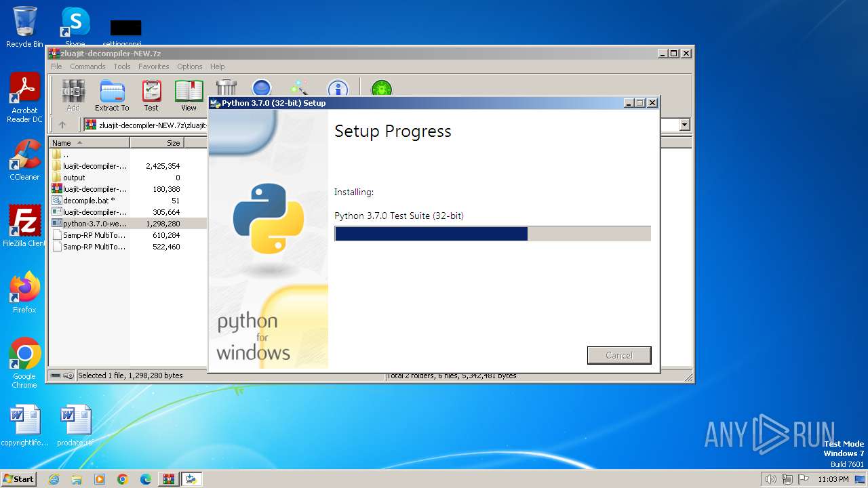The width and height of the screenshot is (868, 488).
Task: Click the Add toolbar icon in WinRAR
Action: pos(73,96)
